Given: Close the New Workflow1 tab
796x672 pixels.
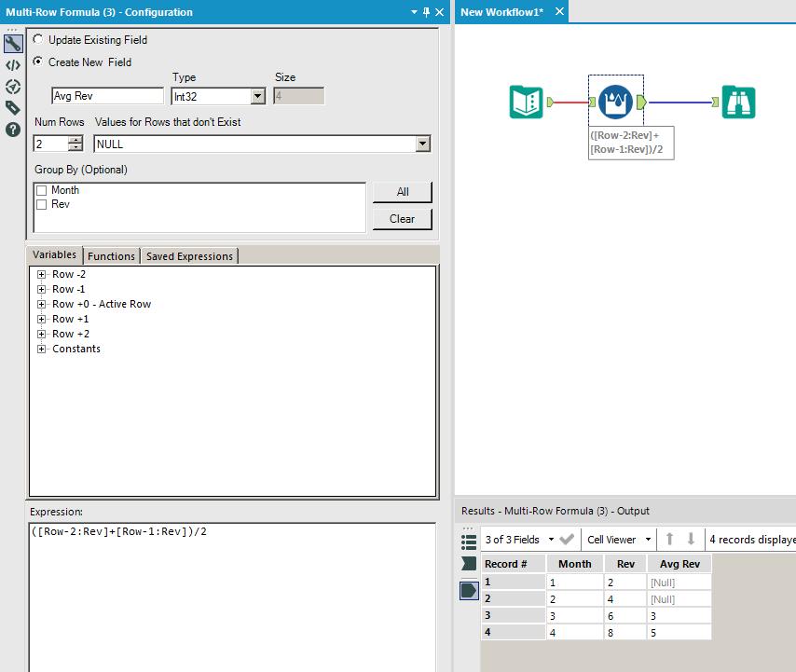Looking at the screenshot, I should 559,12.
